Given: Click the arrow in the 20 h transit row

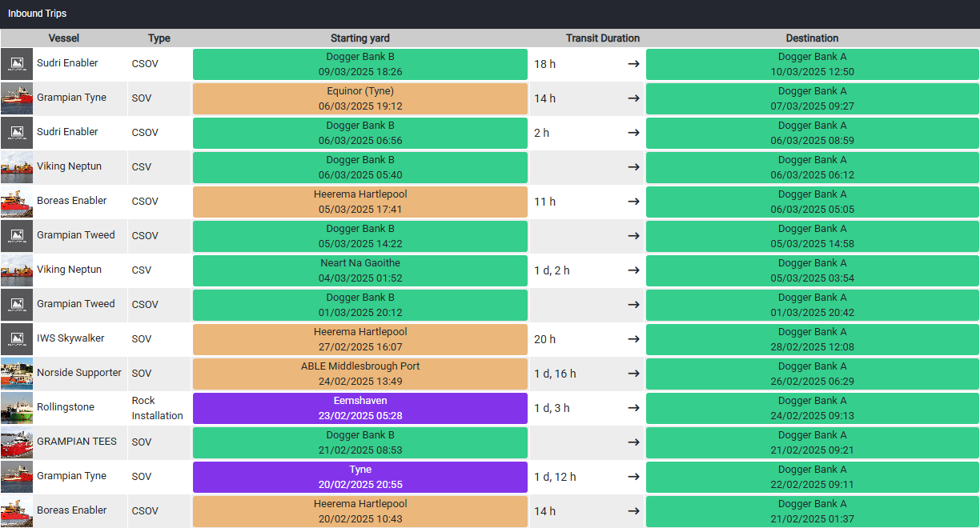Looking at the screenshot, I should pyautogui.click(x=633, y=339).
